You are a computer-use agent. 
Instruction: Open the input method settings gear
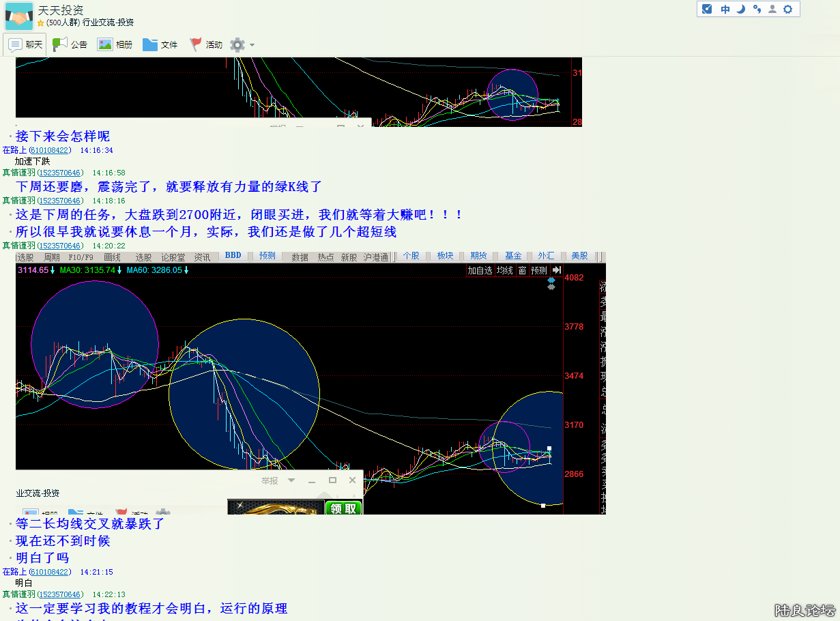tap(787, 9)
